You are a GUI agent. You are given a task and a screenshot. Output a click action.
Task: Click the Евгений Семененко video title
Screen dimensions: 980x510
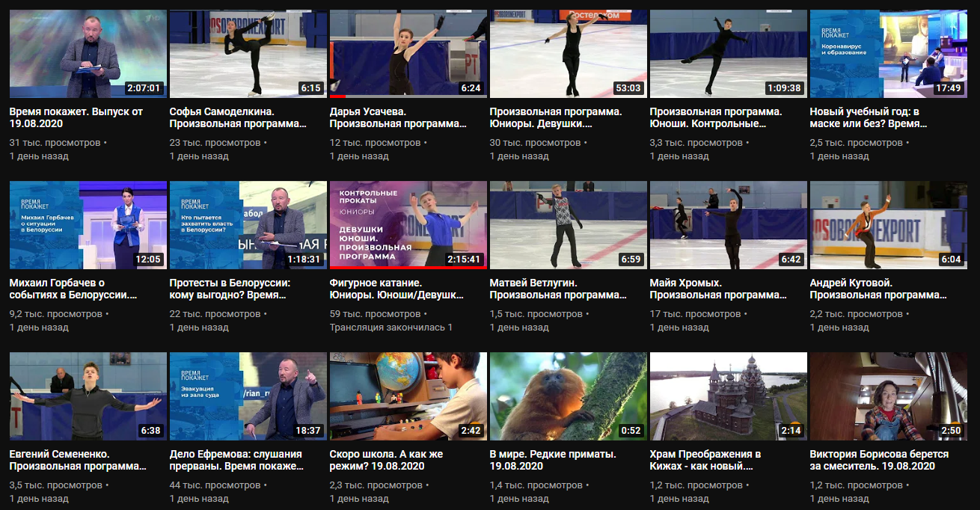[x=78, y=460]
